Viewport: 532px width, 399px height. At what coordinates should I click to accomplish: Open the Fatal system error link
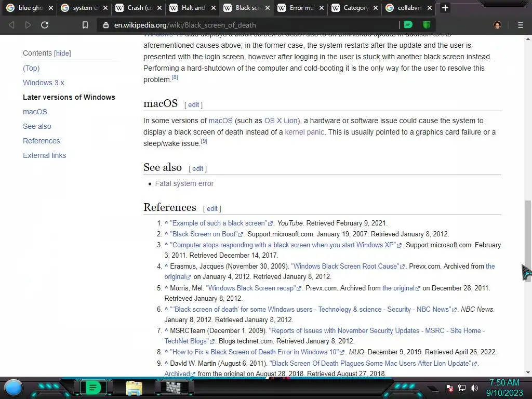[184, 183]
